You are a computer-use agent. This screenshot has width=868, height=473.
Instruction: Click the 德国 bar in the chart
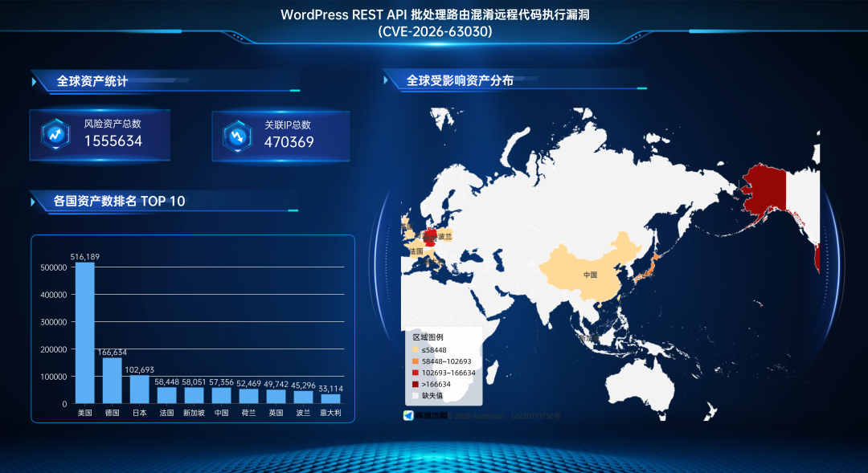tap(113, 381)
